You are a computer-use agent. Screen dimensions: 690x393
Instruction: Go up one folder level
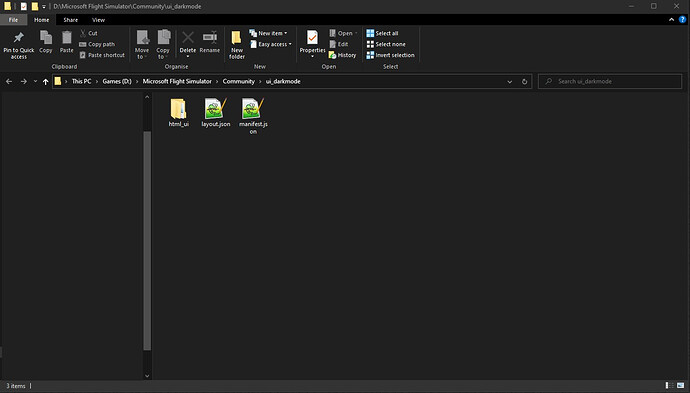tap(45, 81)
